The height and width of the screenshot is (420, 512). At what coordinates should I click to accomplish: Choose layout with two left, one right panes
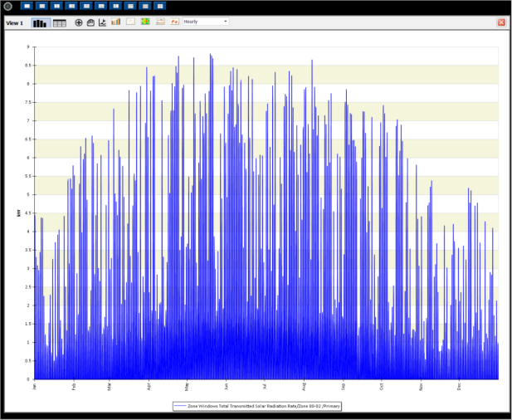[x=115, y=6]
